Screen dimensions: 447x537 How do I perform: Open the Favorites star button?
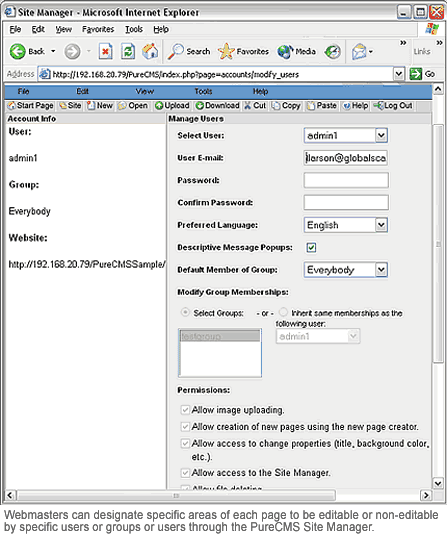(243, 52)
